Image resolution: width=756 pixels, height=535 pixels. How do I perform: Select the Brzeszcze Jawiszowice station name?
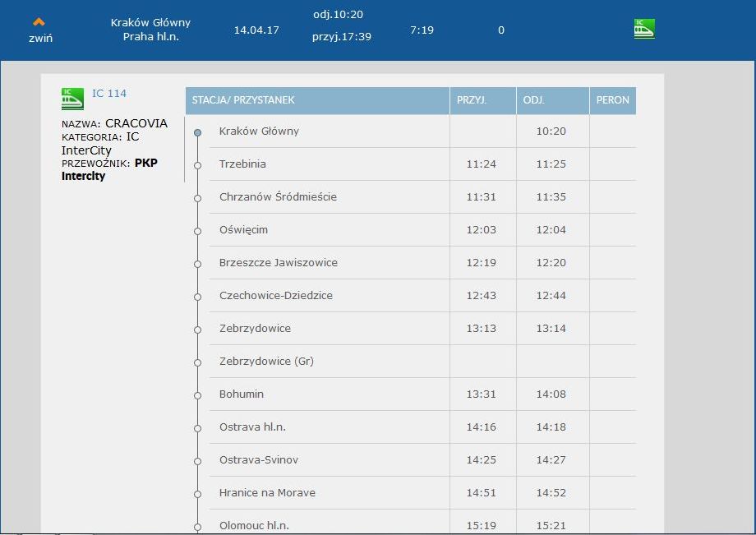pyautogui.click(x=279, y=263)
